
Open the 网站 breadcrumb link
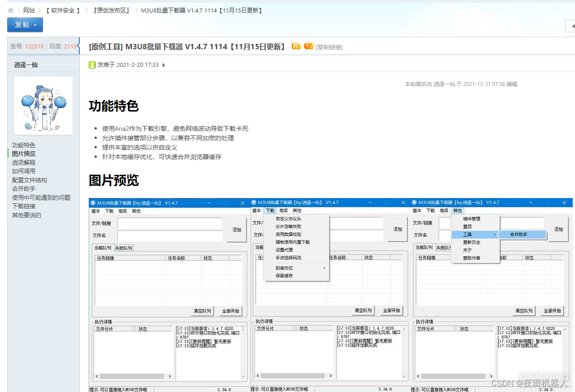(x=29, y=10)
